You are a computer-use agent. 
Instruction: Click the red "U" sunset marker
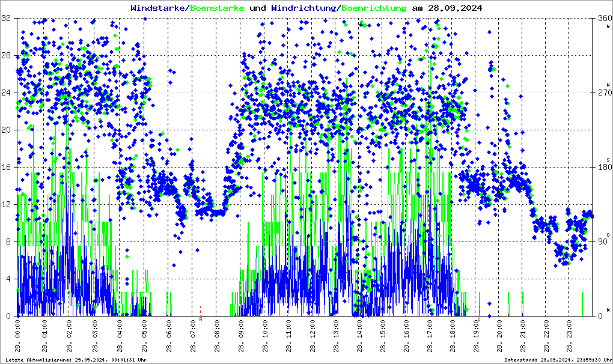point(479,319)
